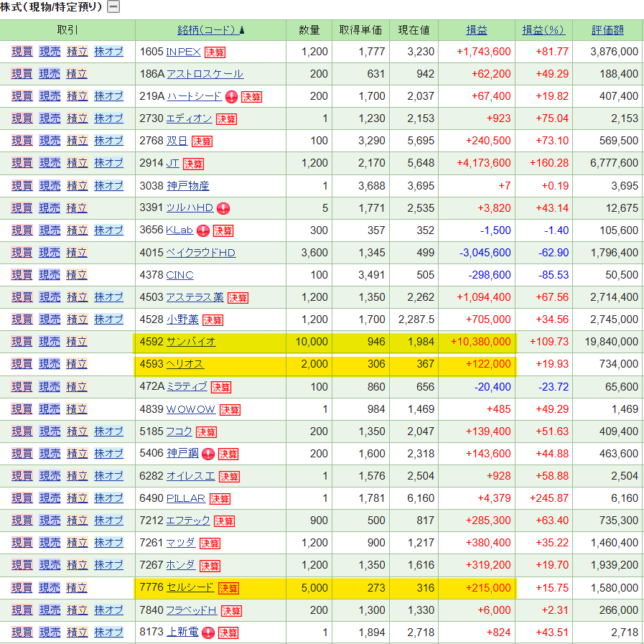Open the アストロスケール stock link
Screen dimensions: 644x644
click(205, 74)
